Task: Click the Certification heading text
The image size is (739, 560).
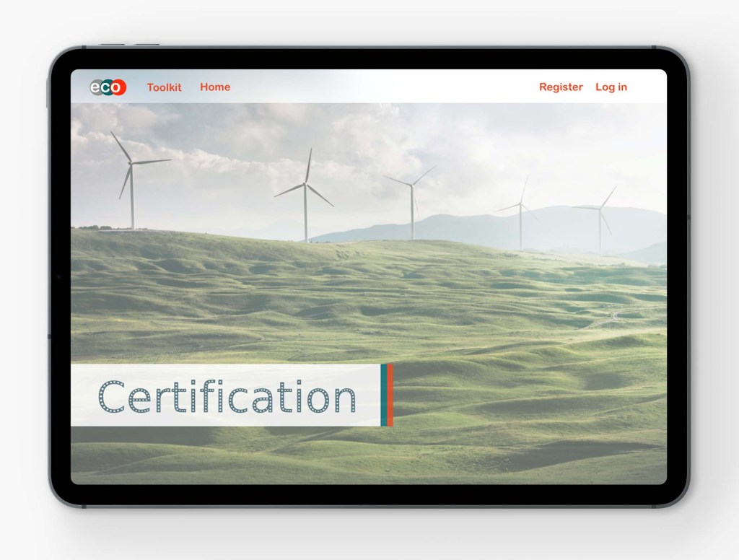Action: pyautogui.click(x=227, y=397)
